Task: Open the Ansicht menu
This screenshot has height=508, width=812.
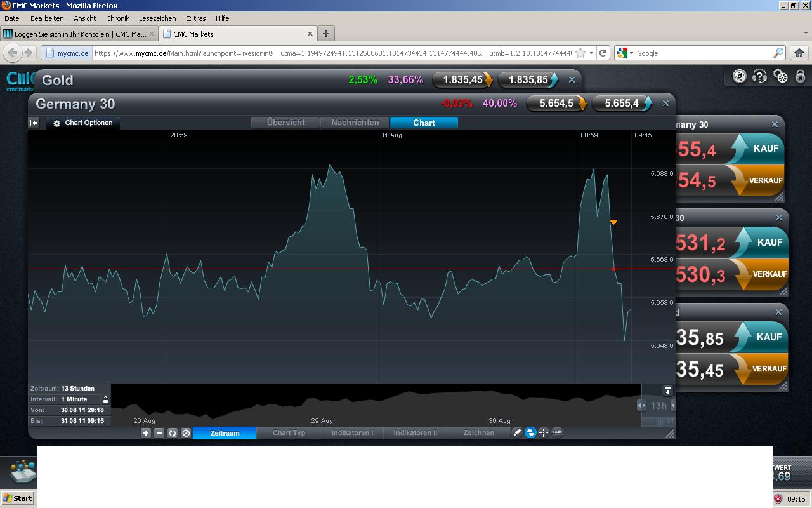Action: pos(85,18)
